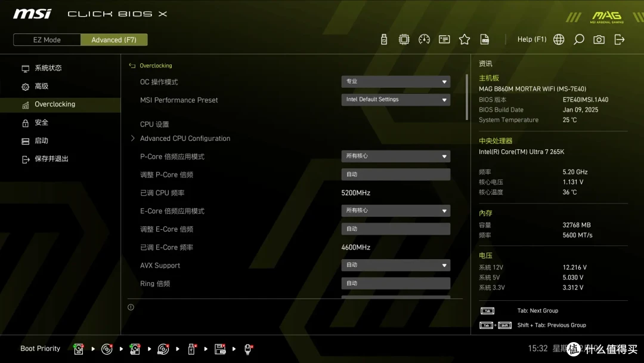Select the USB floppy boot device icon

pyautogui.click(x=219, y=349)
